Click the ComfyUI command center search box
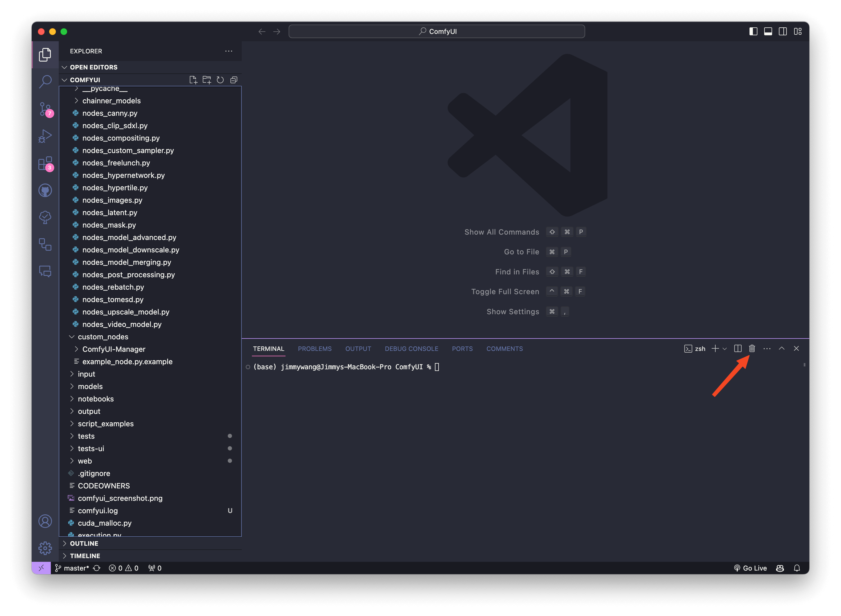 436,31
